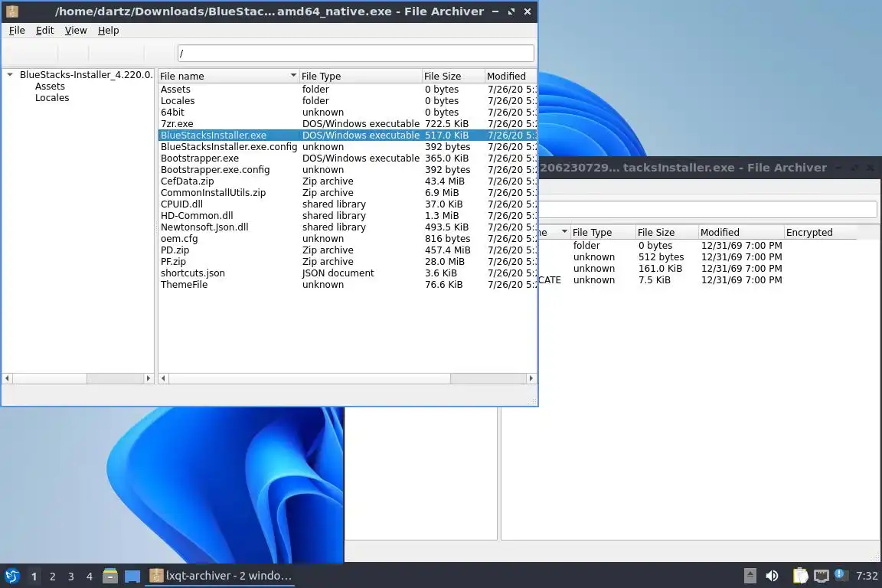Select the 7zr.exe file
This screenshot has height=588, width=882.
tap(348, 124)
